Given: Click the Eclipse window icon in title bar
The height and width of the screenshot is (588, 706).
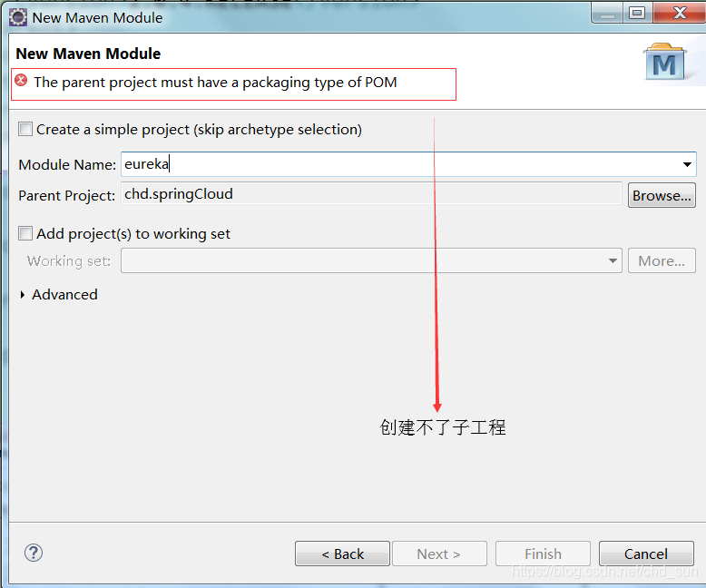Looking at the screenshot, I should [18, 17].
